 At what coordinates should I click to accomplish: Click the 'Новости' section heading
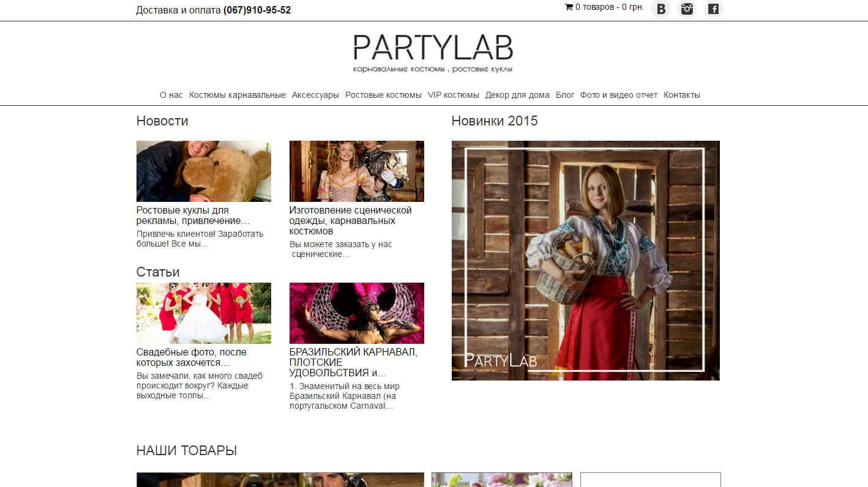[x=162, y=121]
